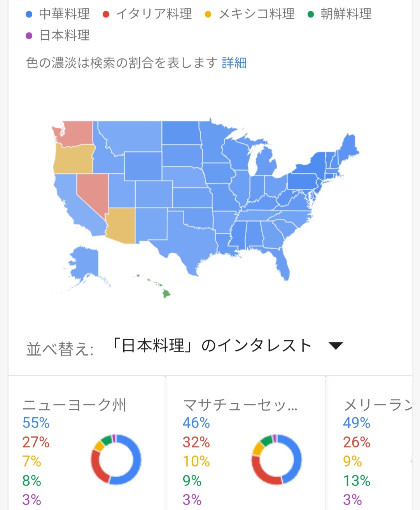Click the blue 中華料理 legend dot

coord(29,14)
